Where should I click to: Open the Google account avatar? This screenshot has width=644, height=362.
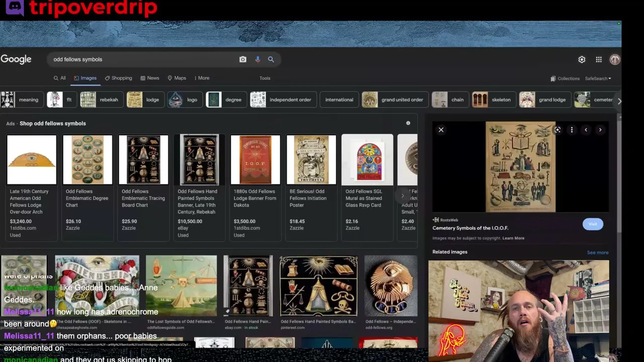pos(615,59)
